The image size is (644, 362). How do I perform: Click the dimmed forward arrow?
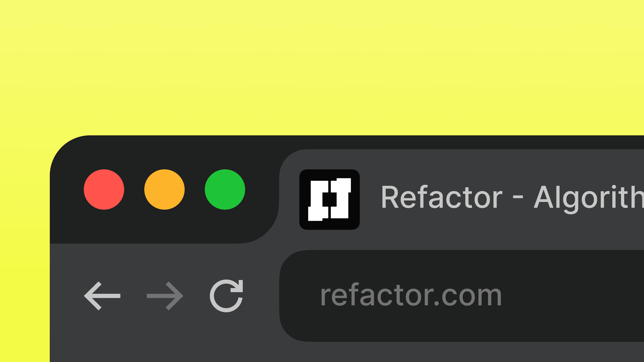point(165,296)
